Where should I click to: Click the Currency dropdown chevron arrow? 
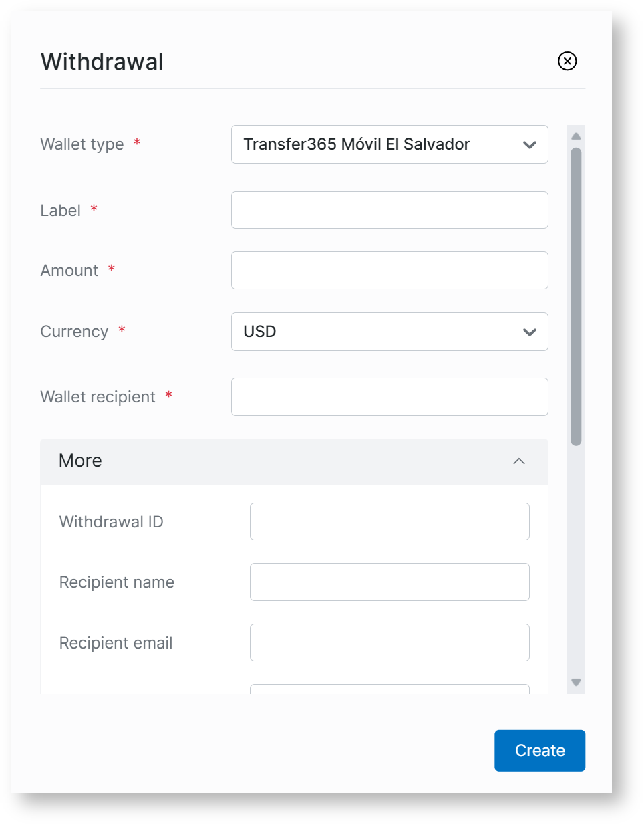530,332
